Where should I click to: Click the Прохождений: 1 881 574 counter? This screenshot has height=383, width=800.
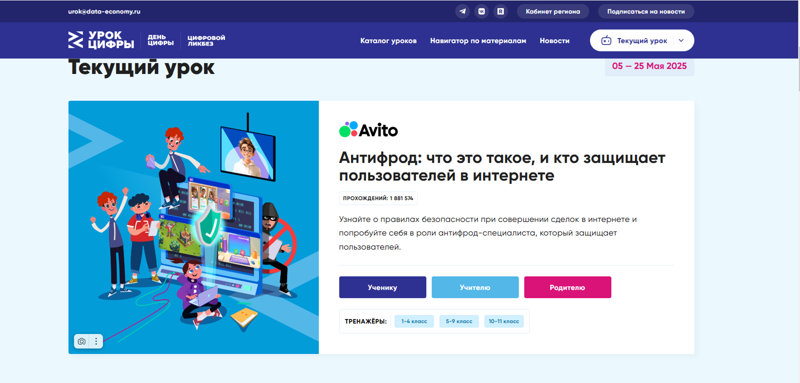[378, 198]
